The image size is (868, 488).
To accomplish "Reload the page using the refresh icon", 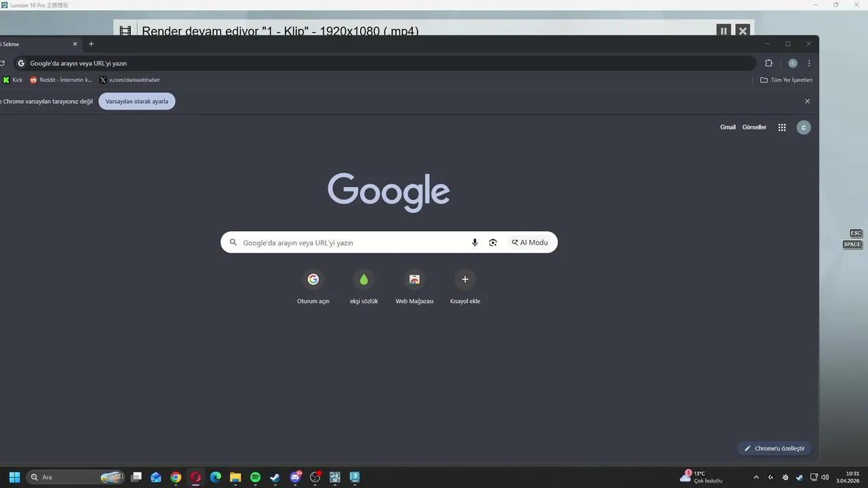I will (3, 63).
